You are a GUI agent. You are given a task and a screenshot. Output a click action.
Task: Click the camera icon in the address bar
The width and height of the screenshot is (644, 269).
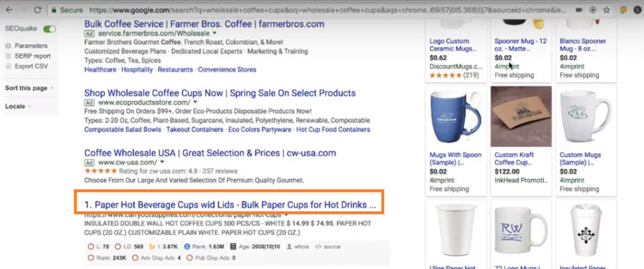pyautogui.click(x=579, y=10)
